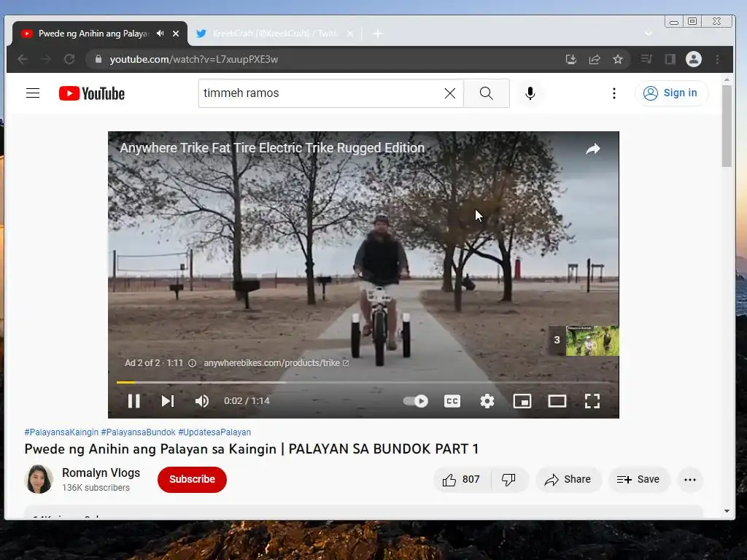
Task: Click the ad title Anywhere Trike text
Action: pyautogui.click(x=272, y=148)
